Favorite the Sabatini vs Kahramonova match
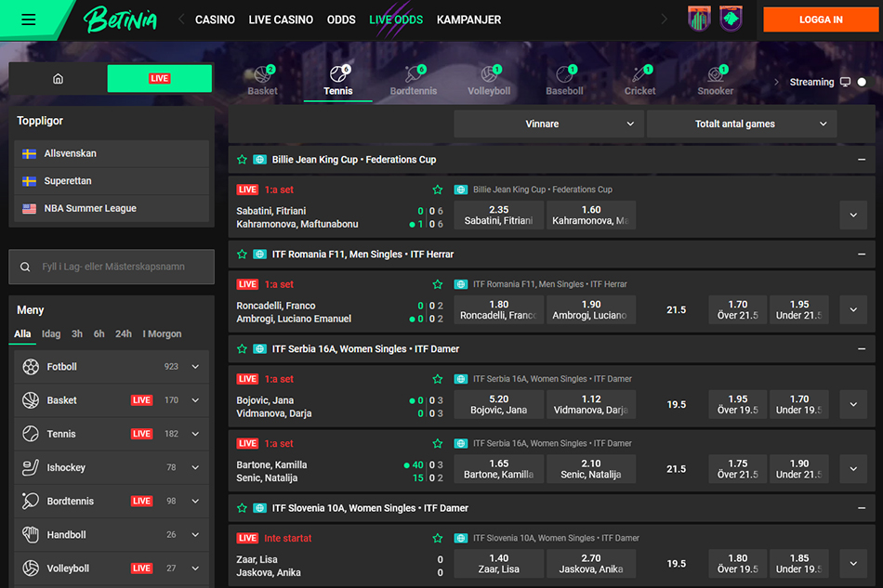Image resolution: width=883 pixels, height=588 pixels. [x=438, y=189]
